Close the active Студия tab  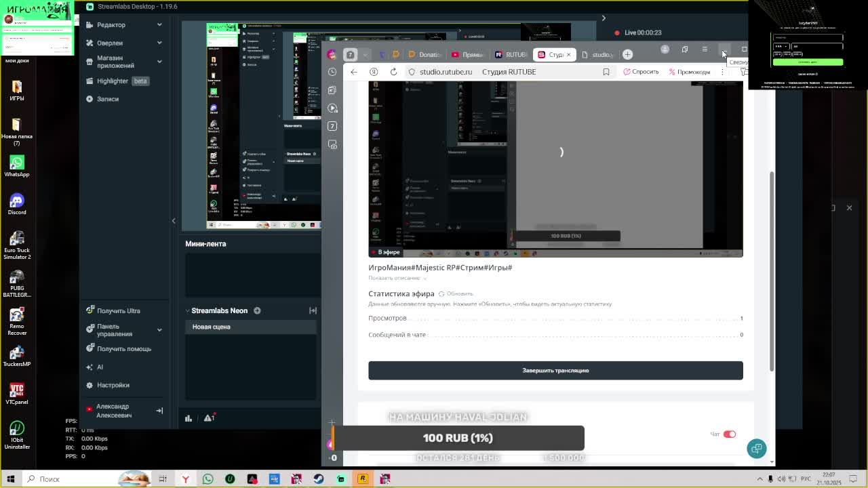coord(568,55)
